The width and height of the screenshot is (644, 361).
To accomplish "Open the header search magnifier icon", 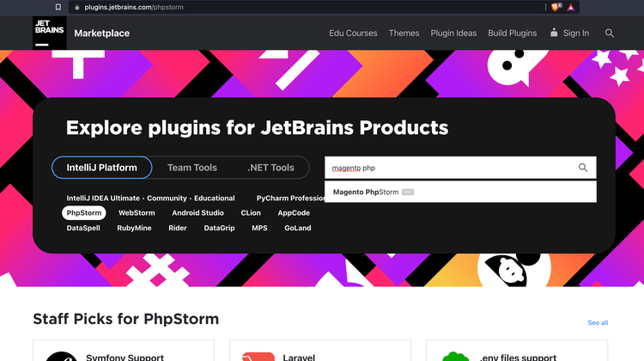I will tap(610, 34).
